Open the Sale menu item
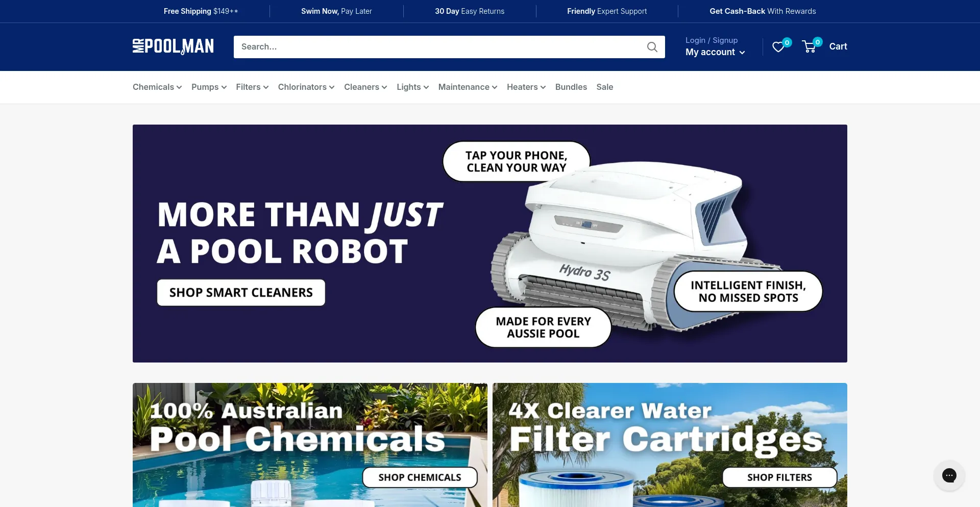Image resolution: width=980 pixels, height=507 pixels. 605,87
